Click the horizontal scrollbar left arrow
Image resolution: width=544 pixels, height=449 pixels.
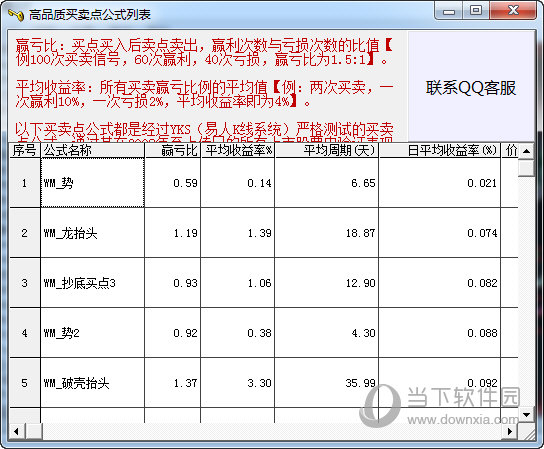tap(16, 431)
